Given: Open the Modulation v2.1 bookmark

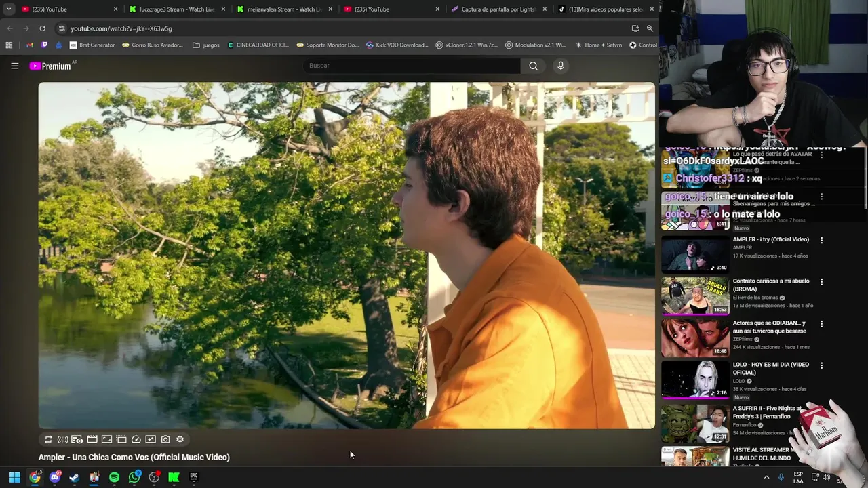Looking at the screenshot, I should click(536, 45).
